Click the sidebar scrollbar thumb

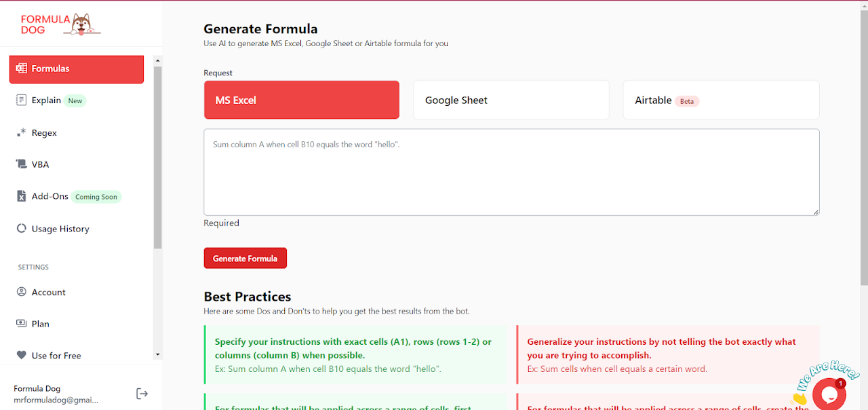158,157
